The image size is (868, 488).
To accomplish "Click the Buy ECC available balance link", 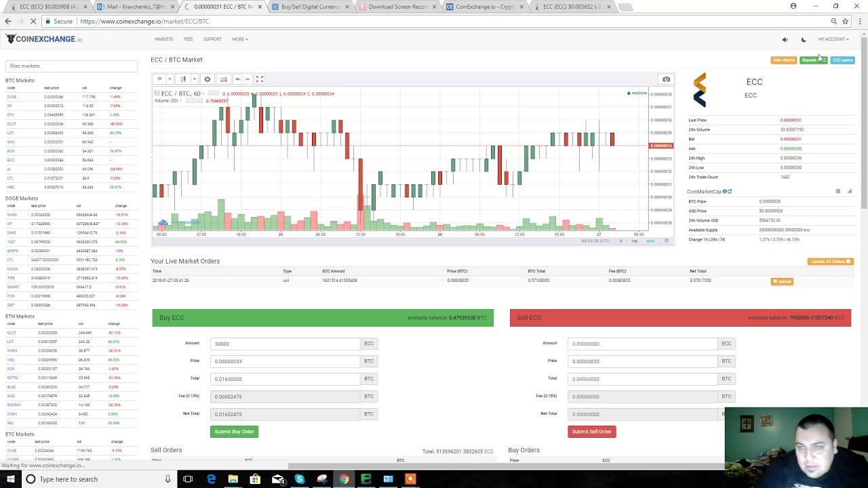I will click(x=447, y=318).
